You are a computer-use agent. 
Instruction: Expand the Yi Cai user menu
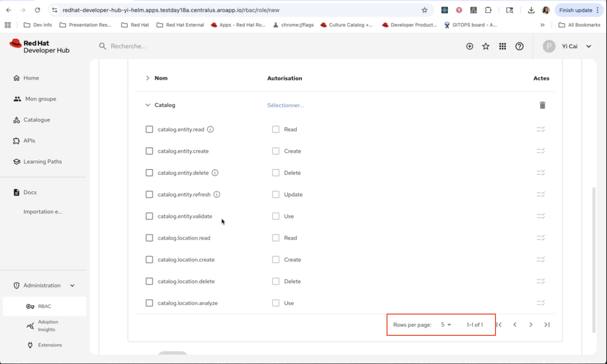coord(588,46)
